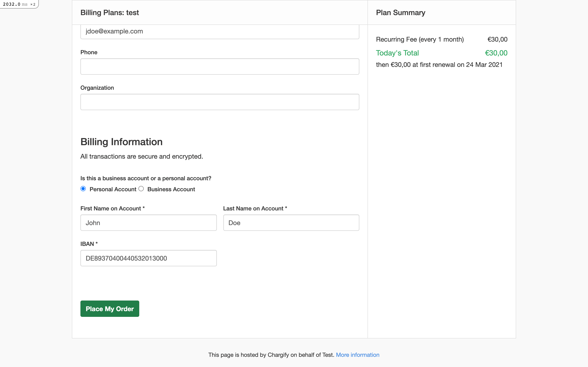Click the 2032.0 ms timing badge
Screen dimensions: 588x367
point(19,4)
